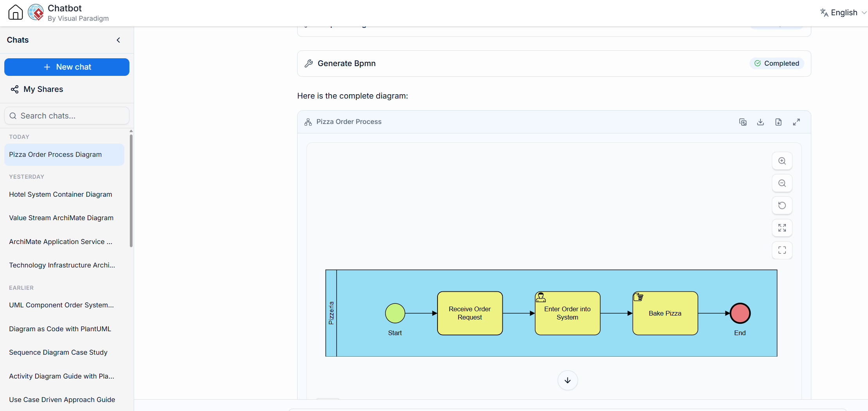Viewport: 868px width, 411px height.
Task: Select the red End event circle
Action: pos(740,313)
